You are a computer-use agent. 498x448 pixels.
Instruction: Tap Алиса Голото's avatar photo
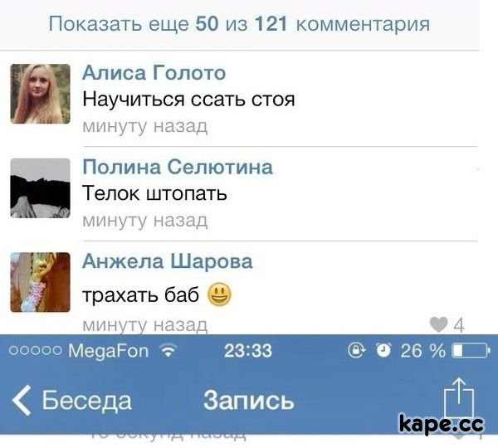tap(41, 94)
